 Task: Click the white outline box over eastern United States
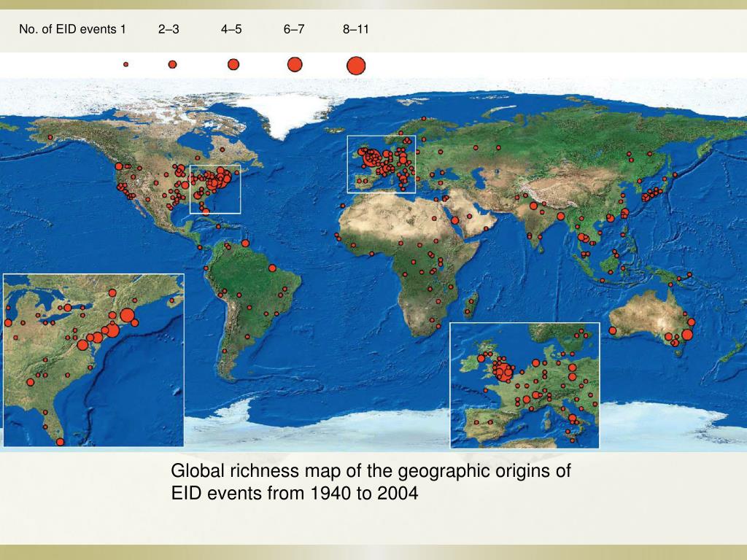[x=215, y=189]
